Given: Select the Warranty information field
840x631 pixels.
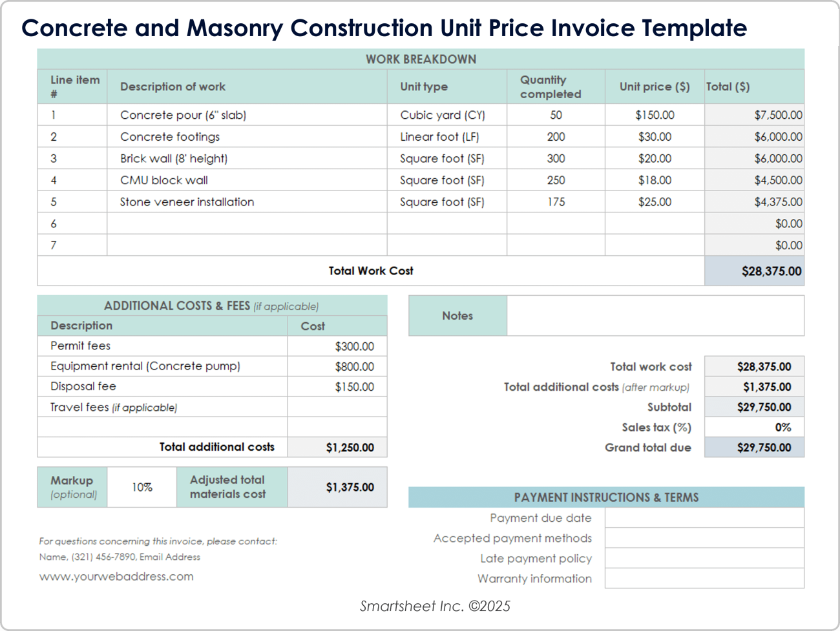Looking at the screenshot, I should 704,578.
